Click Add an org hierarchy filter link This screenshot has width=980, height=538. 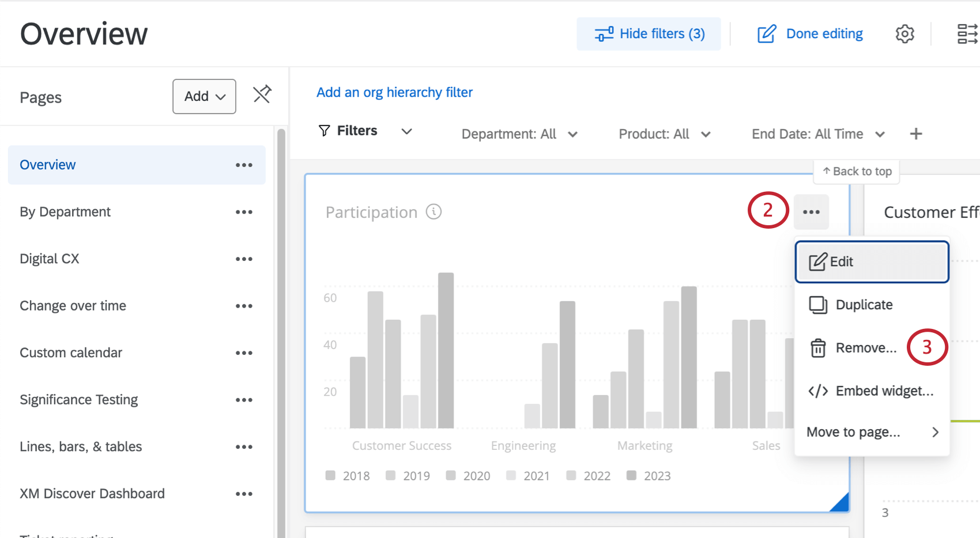pos(394,92)
